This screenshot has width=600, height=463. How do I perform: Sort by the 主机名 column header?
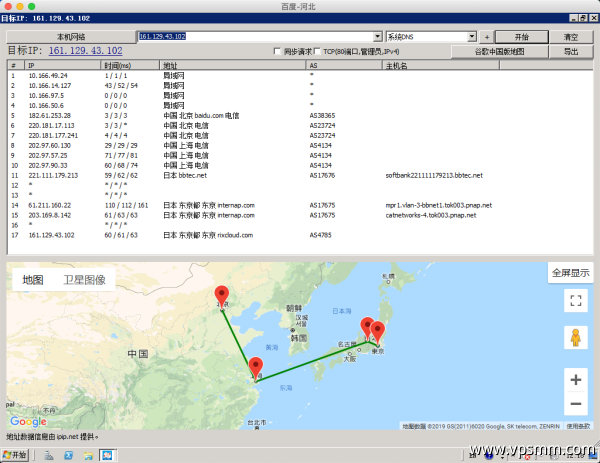(x=441, y=65)
